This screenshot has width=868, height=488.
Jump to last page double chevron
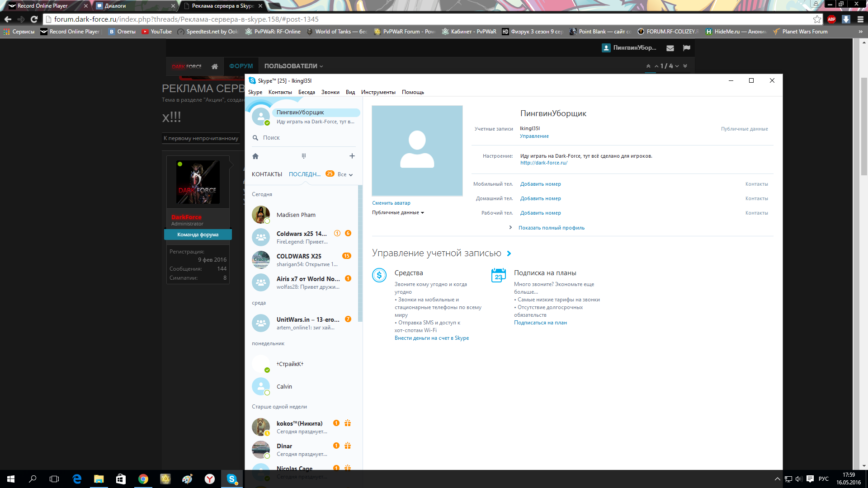coord(685,66)
